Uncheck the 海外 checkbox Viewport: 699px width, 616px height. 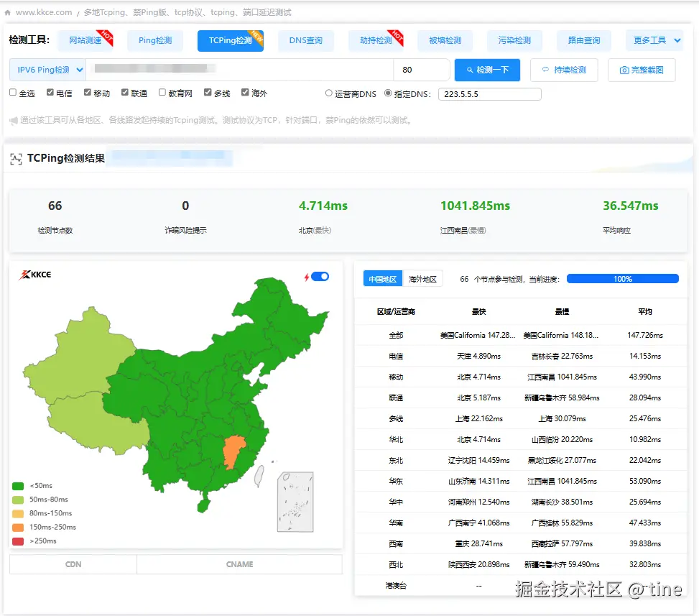pos(245,92)
